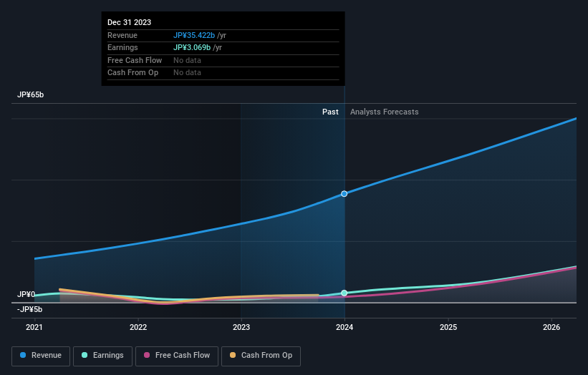Toggle the Revenue legend button

coord(41,356)
